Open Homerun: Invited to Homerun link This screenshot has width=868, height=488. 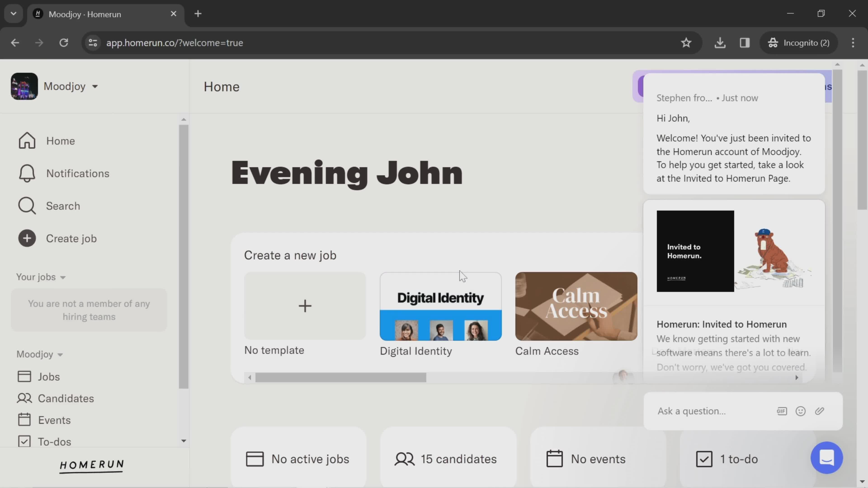[722, 324]
